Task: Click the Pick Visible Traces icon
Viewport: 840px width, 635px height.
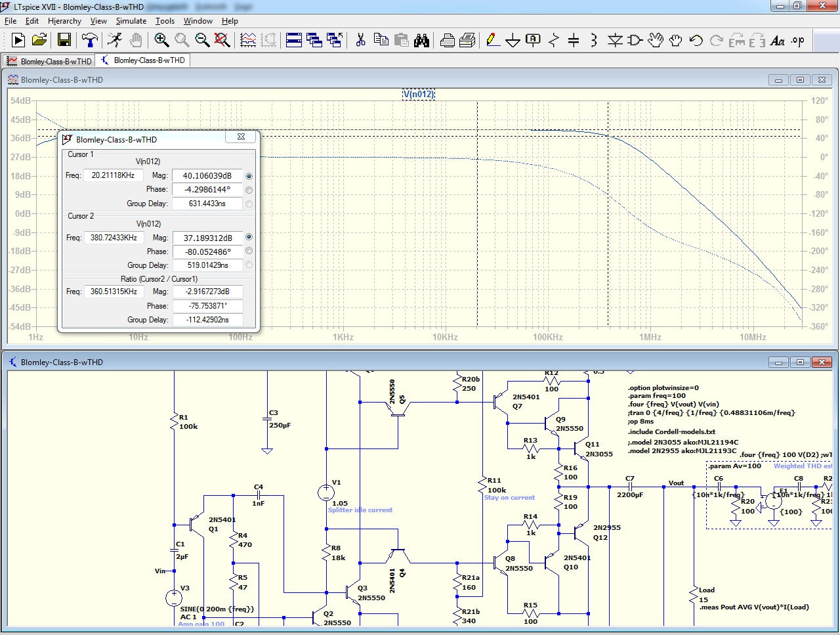Action: 248,40
